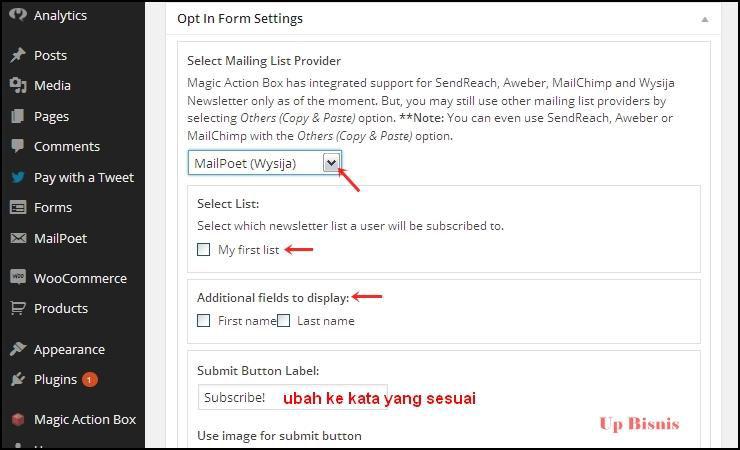This screenshot has height=450, width=740.
Task: Click the Opt In Form Settings heading
Action: click(x=240, y=19)
